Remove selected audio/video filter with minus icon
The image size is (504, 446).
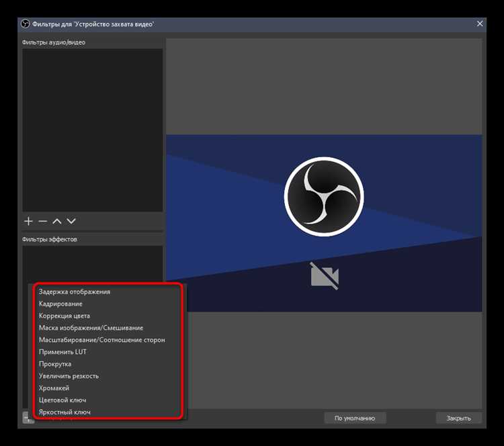pos(43,221)
